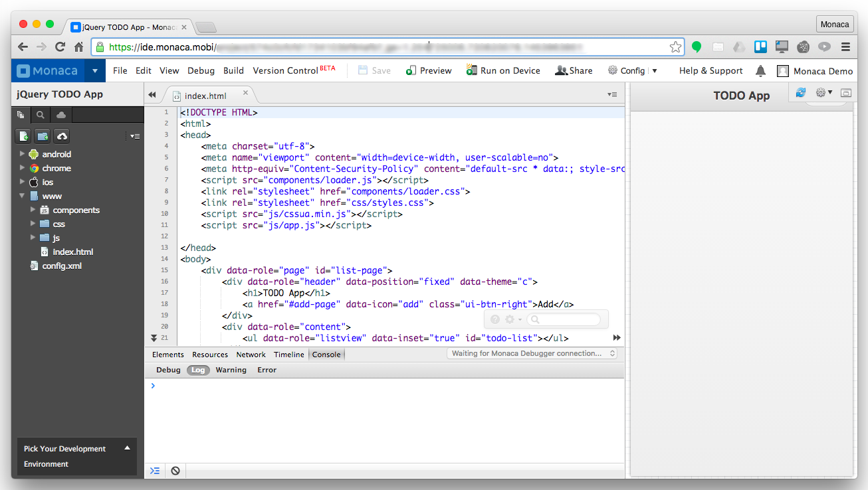Open the editor tab list menu
The height and width of the screenshot is (490, 868).
click(612, 95)
